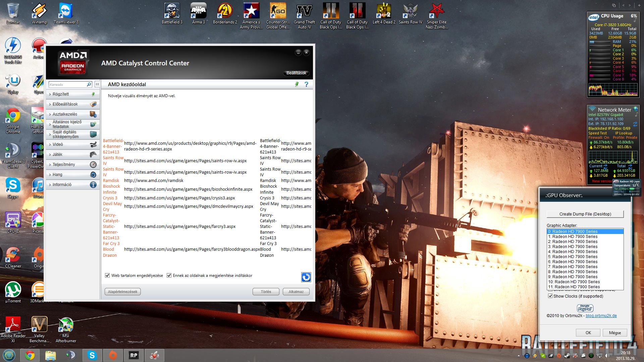Expand the Hang sidebar section

(73, 175)
